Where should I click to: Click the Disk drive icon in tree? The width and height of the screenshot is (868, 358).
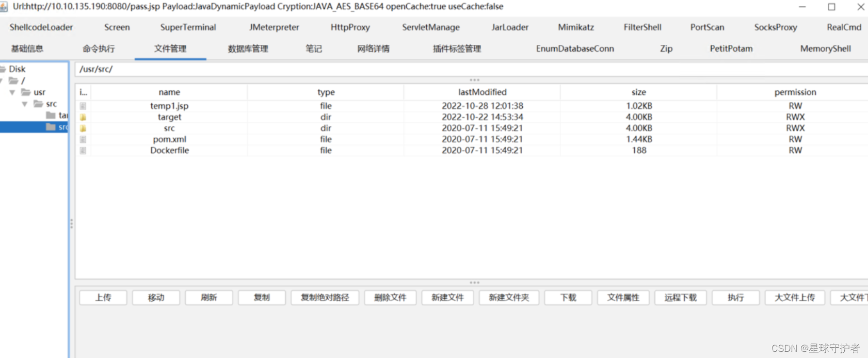click(x=3, y=69)
